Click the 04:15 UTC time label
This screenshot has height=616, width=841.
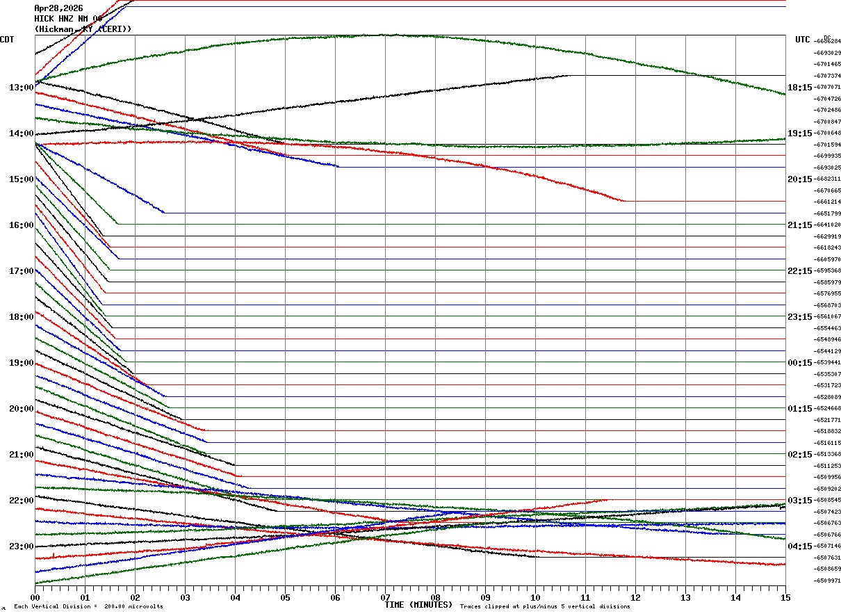point(800,546)
